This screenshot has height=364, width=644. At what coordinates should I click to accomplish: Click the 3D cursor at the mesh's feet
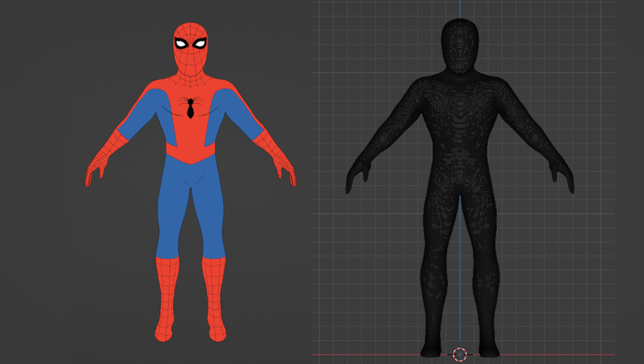click(460, 354)
